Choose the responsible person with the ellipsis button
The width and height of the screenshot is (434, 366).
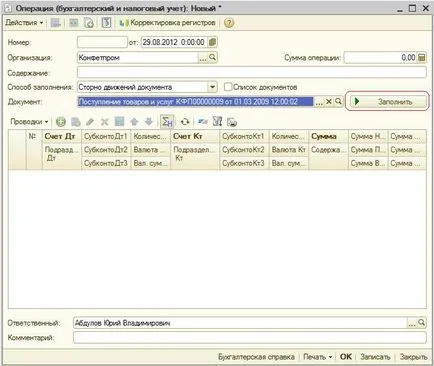pyautogui.click(x=412, y=323)
